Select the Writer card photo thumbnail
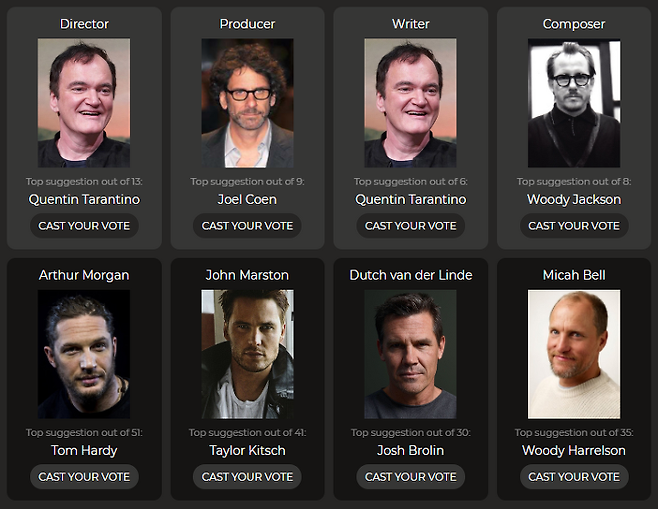Image resolution: width=658 pixels, height=509 pixels. click(410, 103)
